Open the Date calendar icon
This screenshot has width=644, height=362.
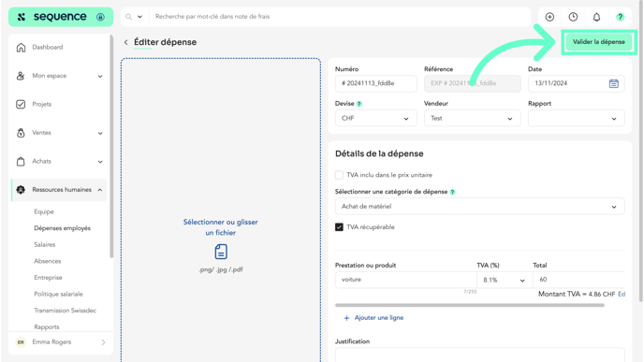click(x=614, y=84)
